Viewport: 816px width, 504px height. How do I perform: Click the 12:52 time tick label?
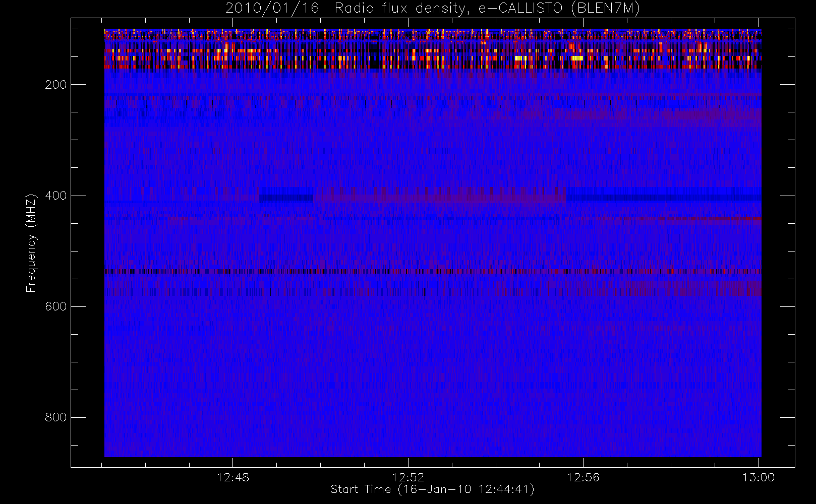click(x=408, y=477)
